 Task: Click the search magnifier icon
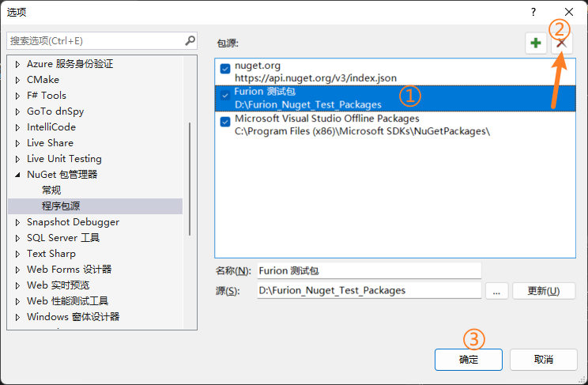[x=190, y=40]
